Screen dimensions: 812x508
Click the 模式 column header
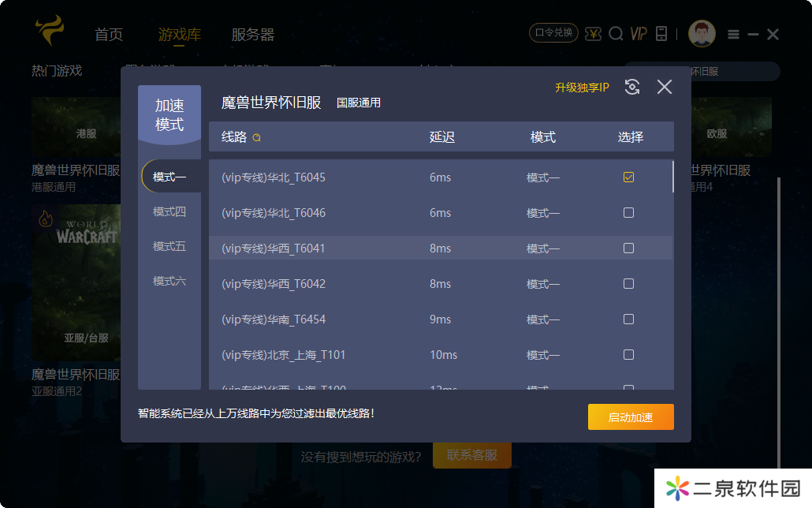(x=543, y=136)
